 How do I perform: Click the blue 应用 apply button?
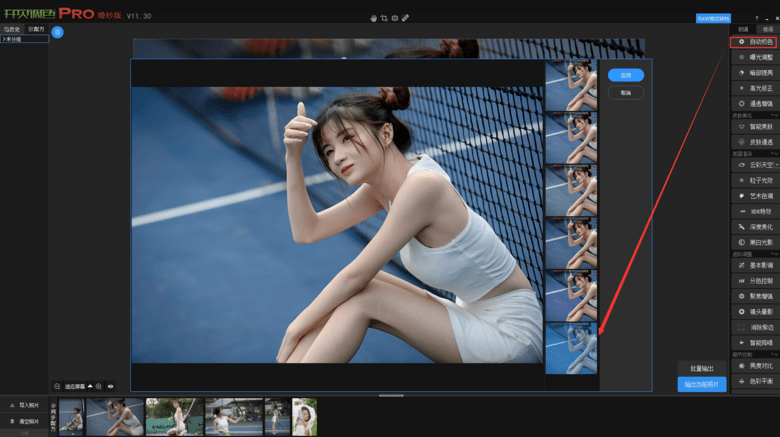pos(625,75)
